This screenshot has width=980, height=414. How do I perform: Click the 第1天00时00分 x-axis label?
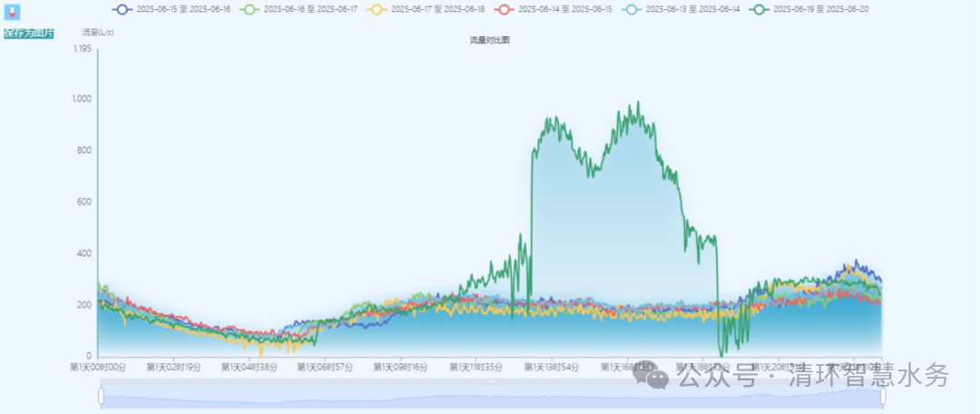click(98, 368)
